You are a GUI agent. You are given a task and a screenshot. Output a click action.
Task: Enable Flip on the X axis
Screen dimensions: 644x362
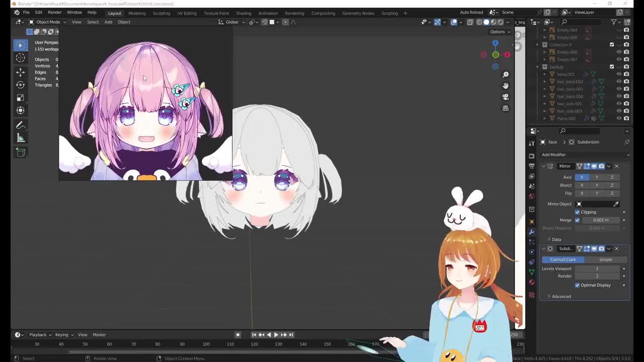(x=582, y=193)
